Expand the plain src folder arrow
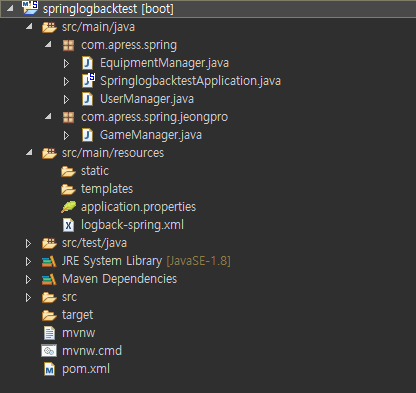 click(x=28, y=298)
